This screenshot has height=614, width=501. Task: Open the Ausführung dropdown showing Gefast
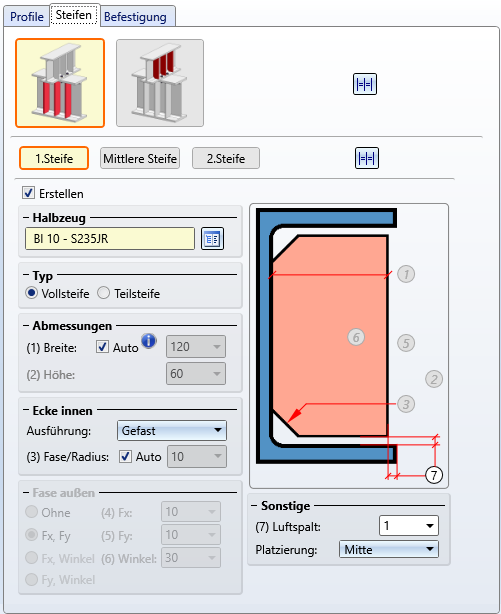172,431
